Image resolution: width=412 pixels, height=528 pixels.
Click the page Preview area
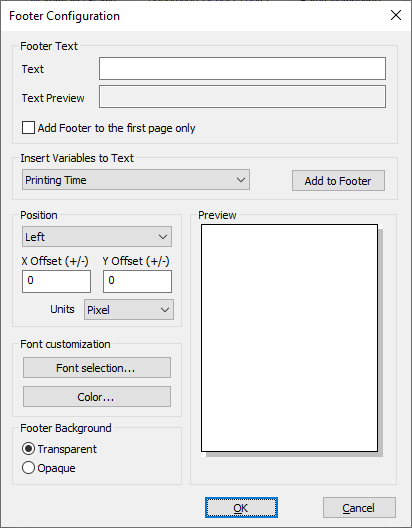click(x=289, y=338)
